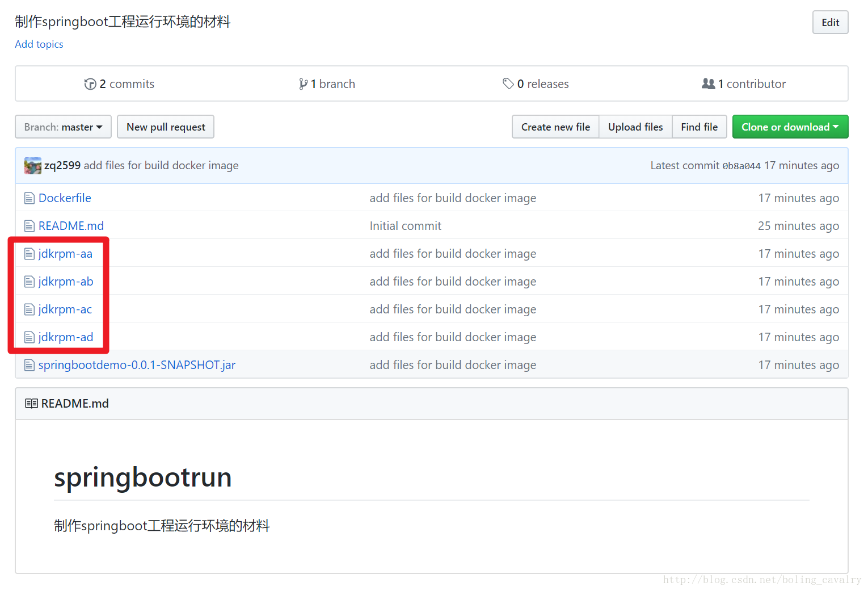This screenshot has height=591, width=868.
Task: Open the jdkrpm-ad file
Action: [x=66, y=337]
